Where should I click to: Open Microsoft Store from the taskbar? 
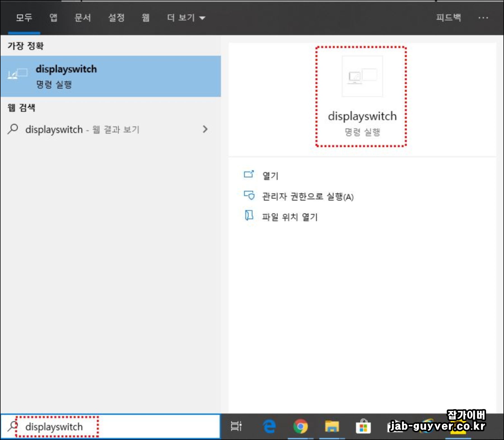[363, 426]
